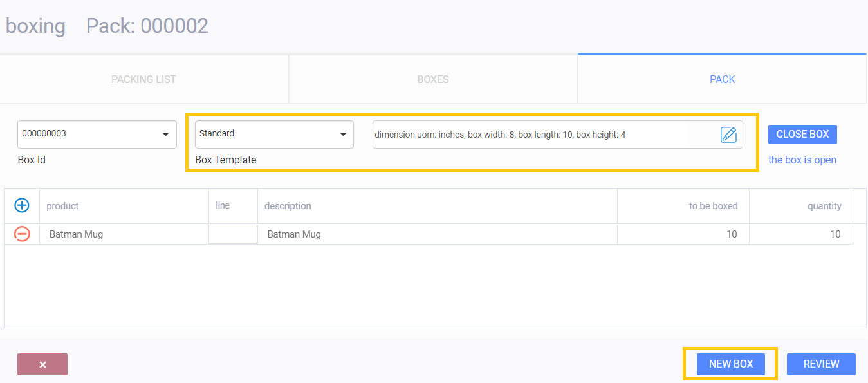Click the quantity column header
Image resolution: width=868 pixels, height=383 pixels.
824,206
